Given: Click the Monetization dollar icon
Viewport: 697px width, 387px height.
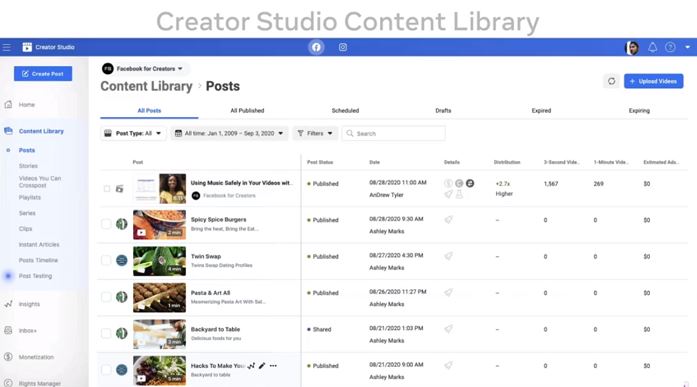Looking at the screenshot, I should [x=8, y=357].
